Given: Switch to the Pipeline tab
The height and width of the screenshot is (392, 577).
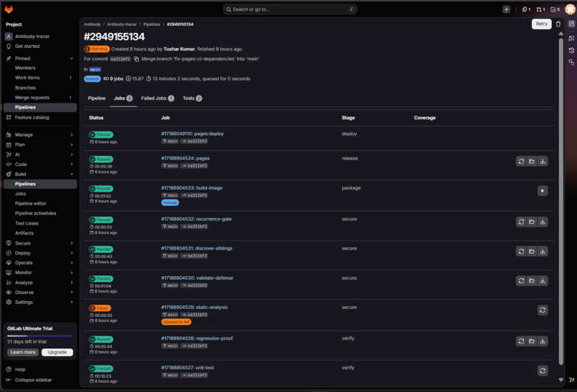Looking at the screenshot, I should [97, 98].
